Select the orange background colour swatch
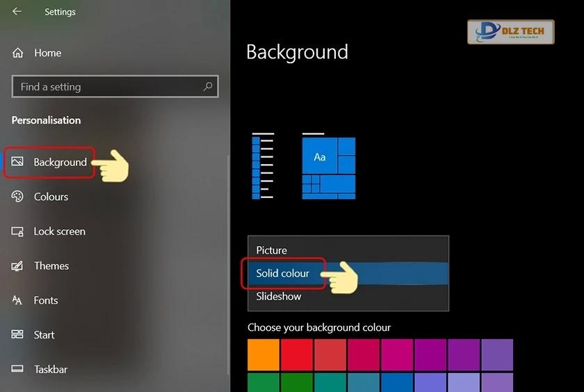584x392 pixels. [263, 354]
